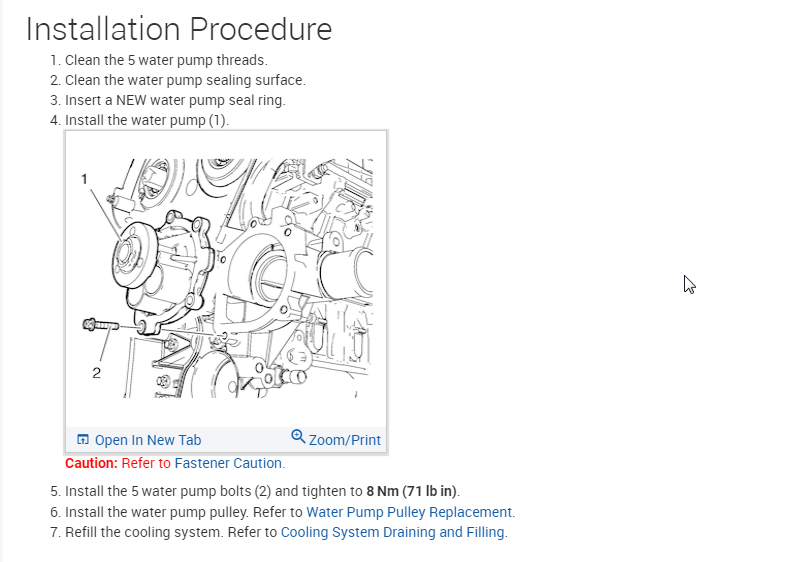Follow the Water Pump Pulley Replacement link
This screenshot has height=562, width=810.
[x=410, y=512]
